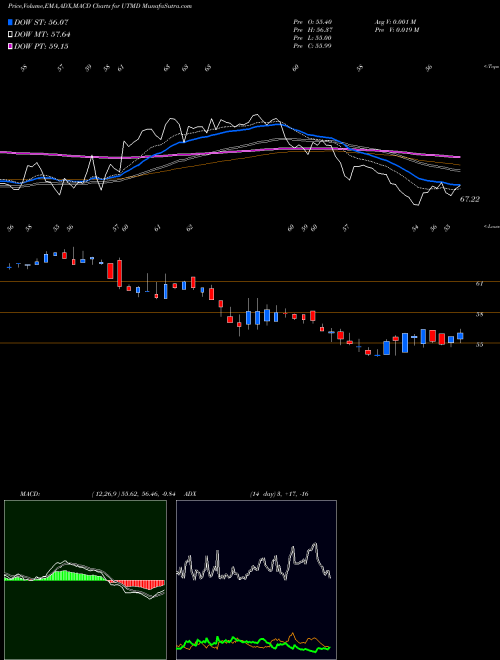This screenshot has width=500, height=660.
Task: Click the blue DOW ST legend swatch
Action: point(10,22)
